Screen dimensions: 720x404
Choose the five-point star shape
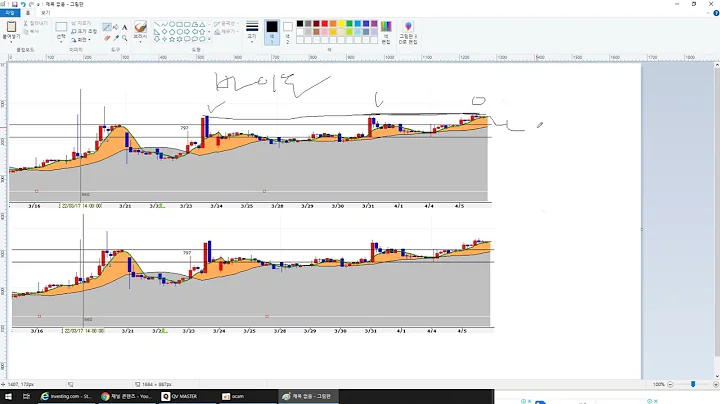[172, 39]
